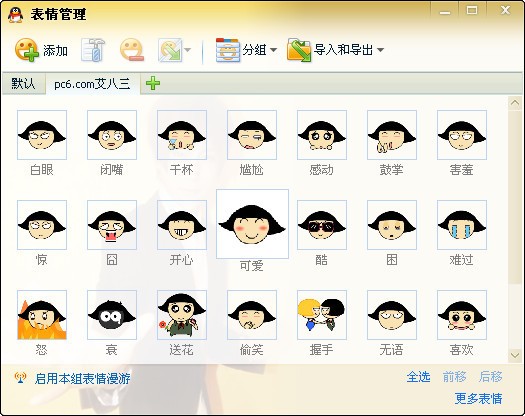The width and height of the screenshot is (525, 416).
Task: Click the edit emoticon tools icon
Action: 93,50
